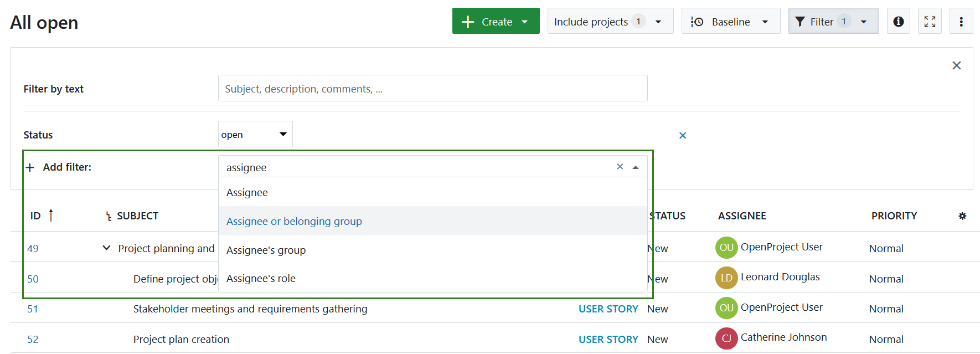Clear the assignee search text

pyautogui.click(x=620, y=167)
